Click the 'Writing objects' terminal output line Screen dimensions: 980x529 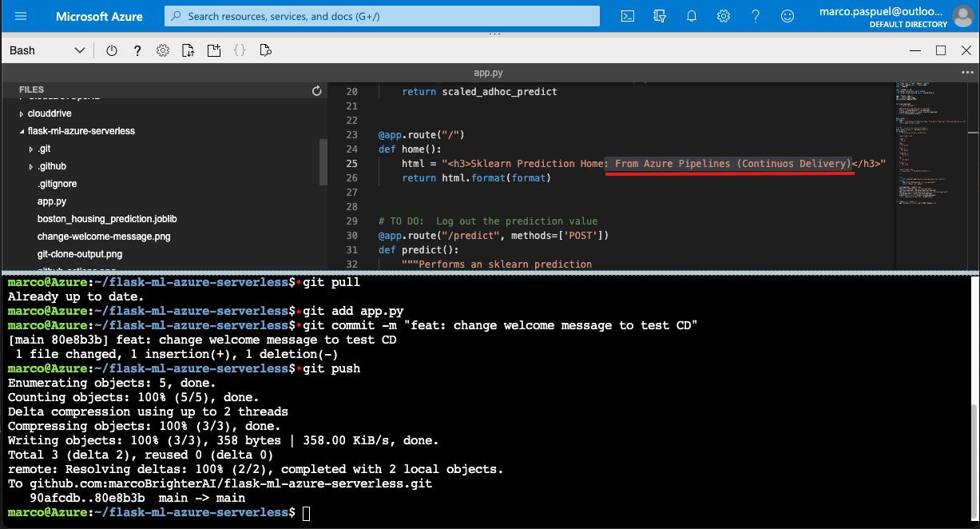coord(223,440)
